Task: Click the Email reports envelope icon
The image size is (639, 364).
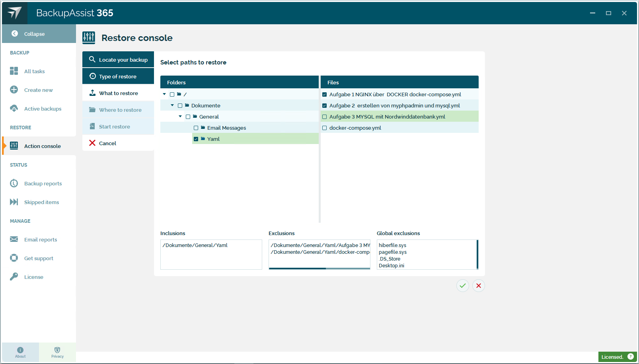Action: 14,239
